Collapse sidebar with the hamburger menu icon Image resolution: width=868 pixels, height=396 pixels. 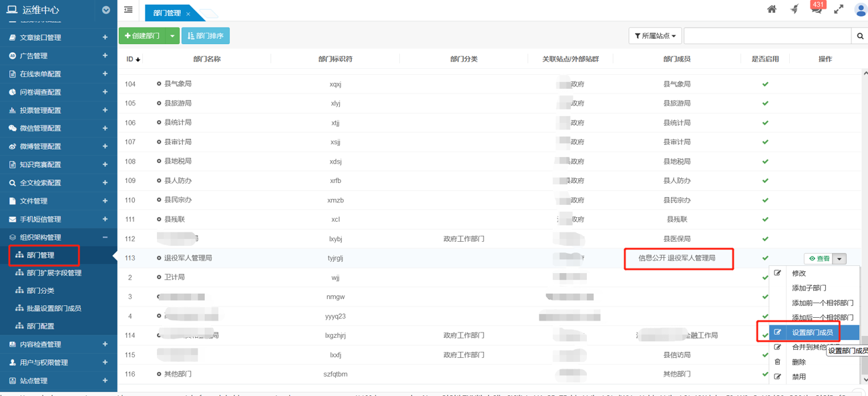(x=128, y=10)
